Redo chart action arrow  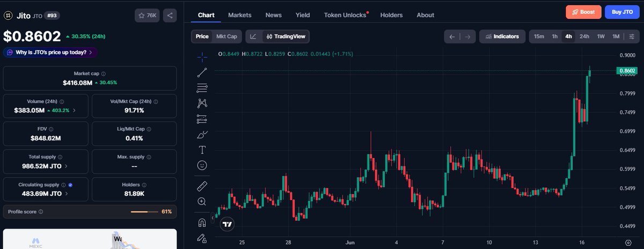467,36
